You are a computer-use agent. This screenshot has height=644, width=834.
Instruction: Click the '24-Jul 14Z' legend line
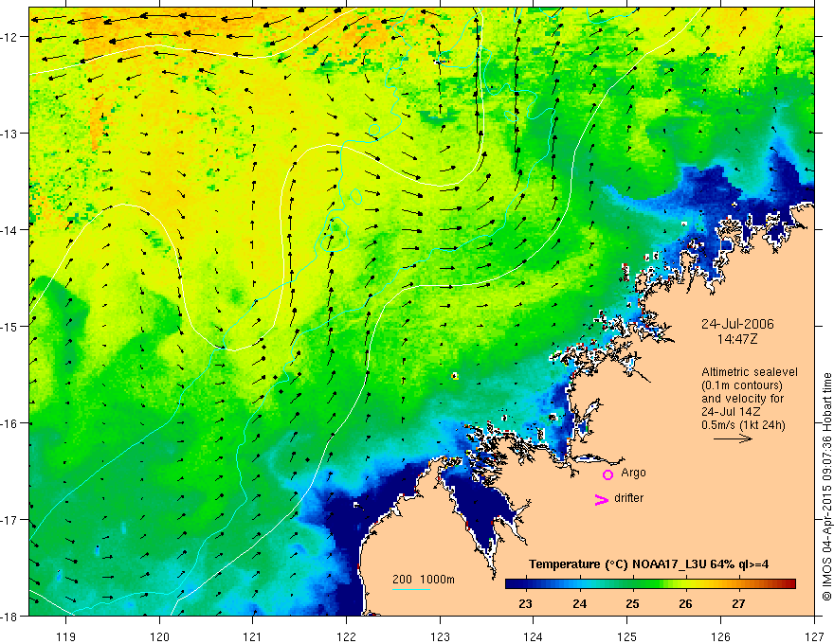pos(731,412)
